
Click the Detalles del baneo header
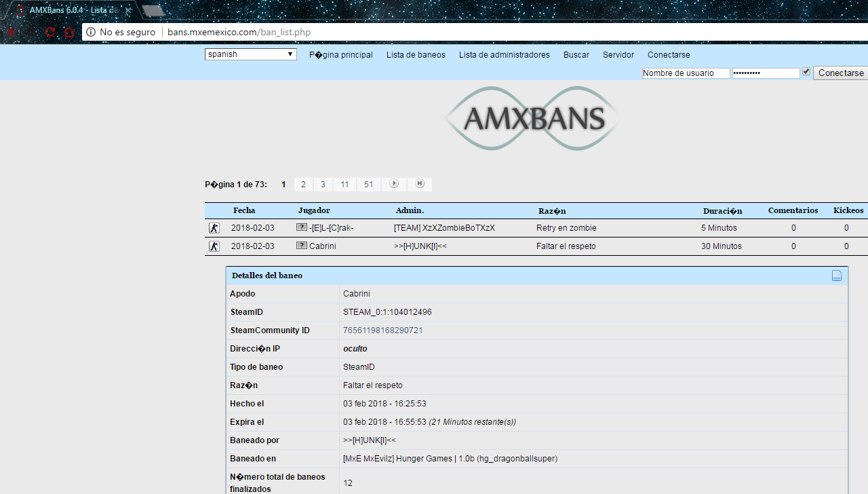point(267,275)
